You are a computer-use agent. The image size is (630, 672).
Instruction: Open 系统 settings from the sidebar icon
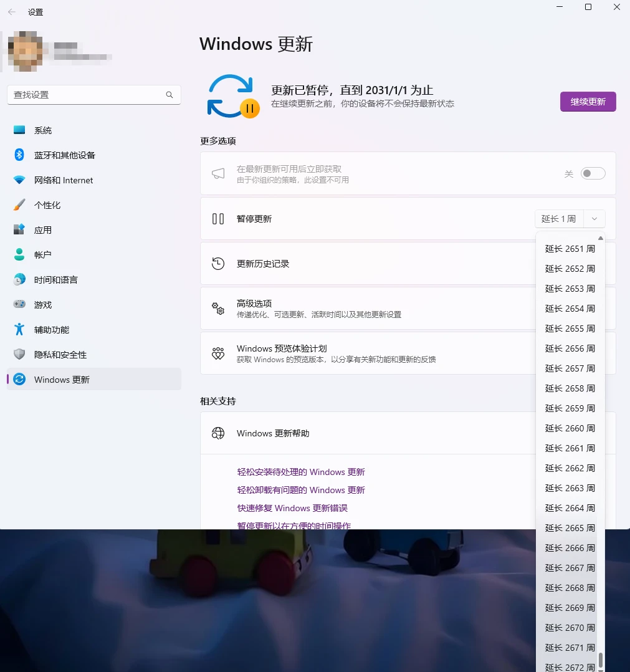tap(17, 130)
